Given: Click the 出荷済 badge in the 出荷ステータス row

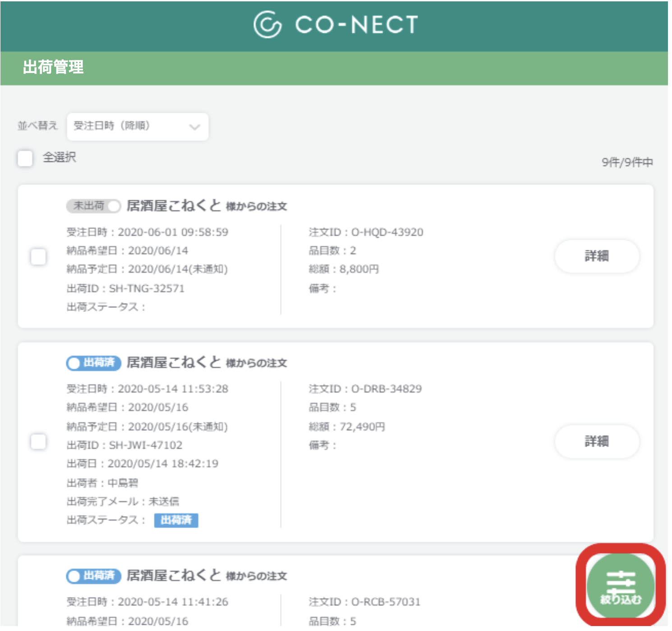Looking at the screenshot, I should (177, 520).
